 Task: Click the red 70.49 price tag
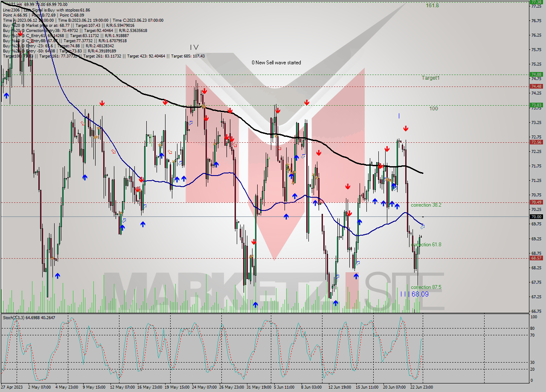pyautogui.click(x=536, y=202)
